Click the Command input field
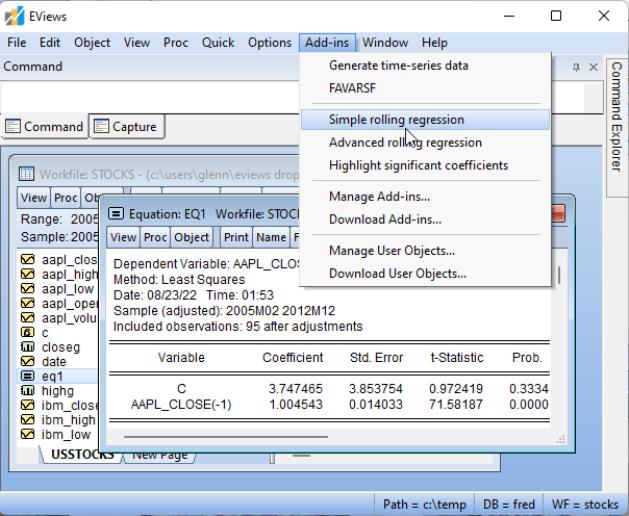 (150, 97)
